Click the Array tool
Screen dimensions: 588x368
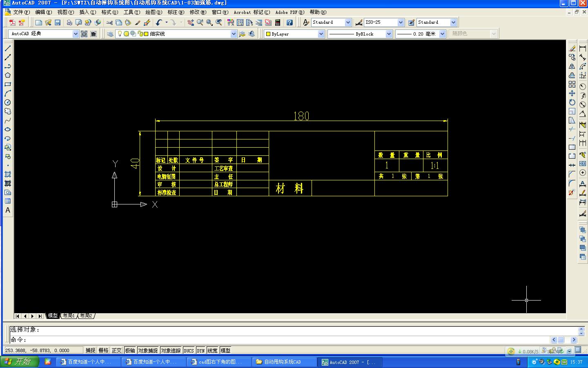coord(572,84)
